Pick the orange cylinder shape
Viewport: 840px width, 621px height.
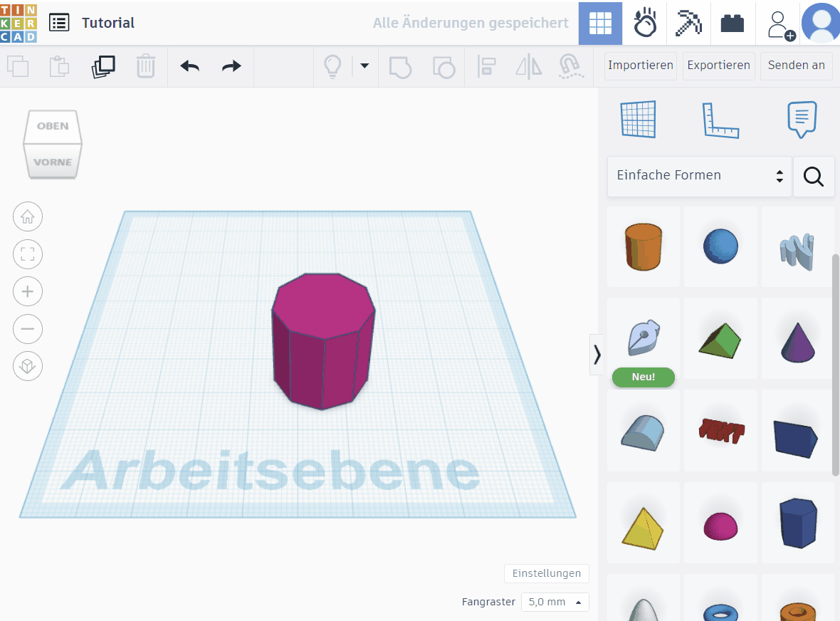pos(644,246)
